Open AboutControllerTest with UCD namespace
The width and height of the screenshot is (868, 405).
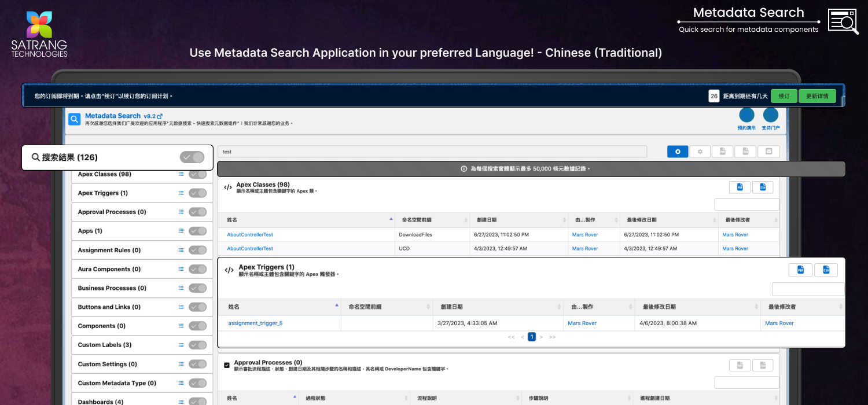point(250,249)
